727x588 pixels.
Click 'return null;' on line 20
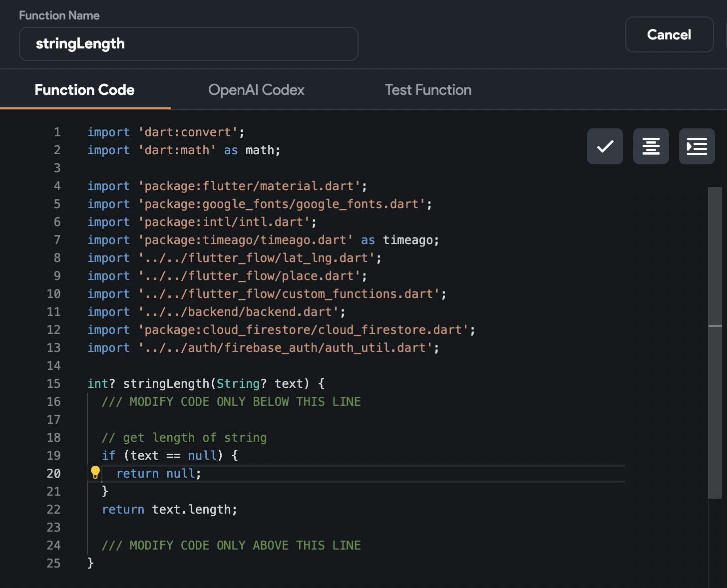pyautogui.click(x=159, y=474)
